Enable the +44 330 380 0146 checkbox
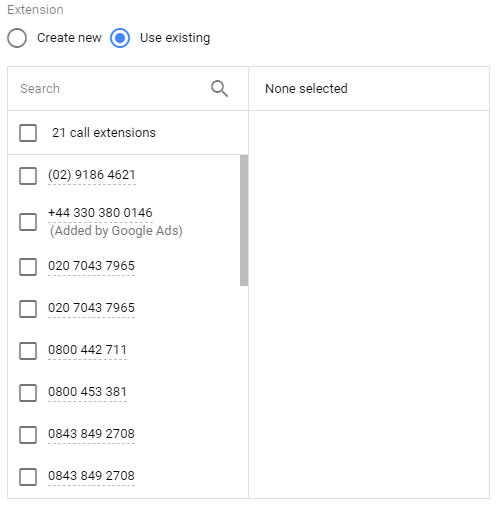499x512 pixels. [28, 222]
